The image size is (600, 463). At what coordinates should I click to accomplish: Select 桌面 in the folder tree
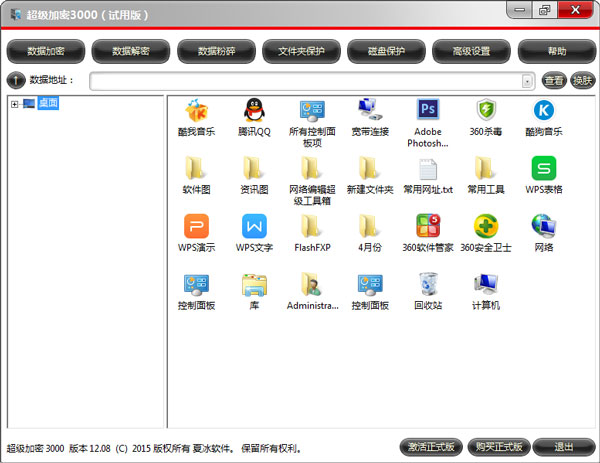48,103
